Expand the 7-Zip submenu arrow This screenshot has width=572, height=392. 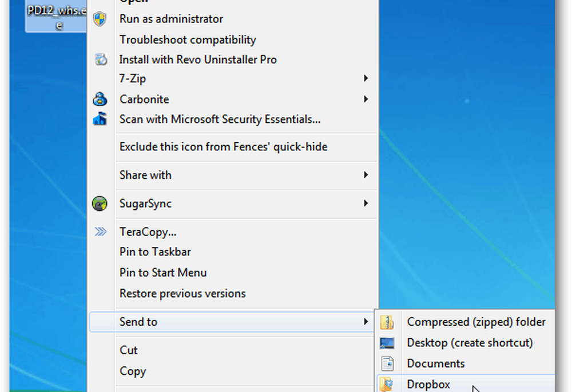pos(366,78)
